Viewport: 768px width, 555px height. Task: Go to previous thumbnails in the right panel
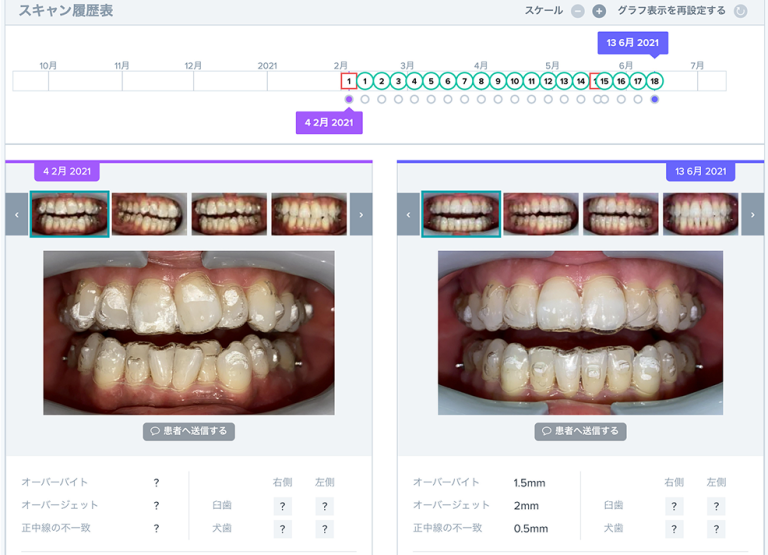click(x=408, y=214)
